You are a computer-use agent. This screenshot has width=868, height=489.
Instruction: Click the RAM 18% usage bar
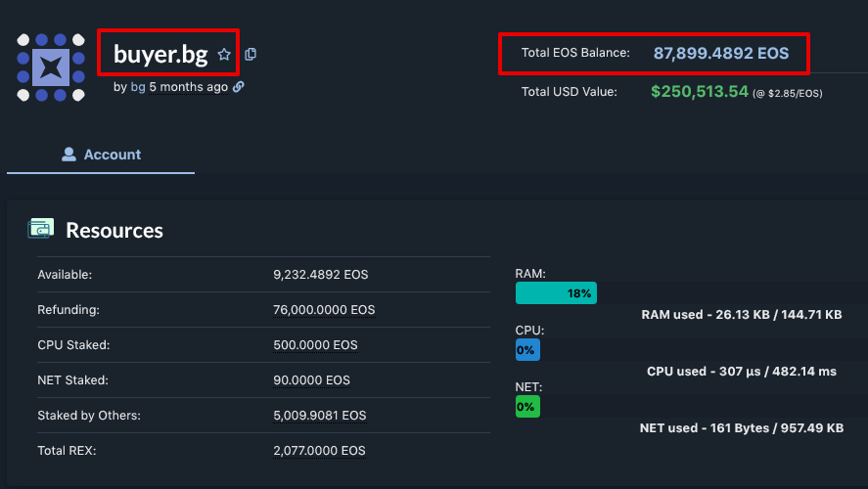(x=556, y=293)
